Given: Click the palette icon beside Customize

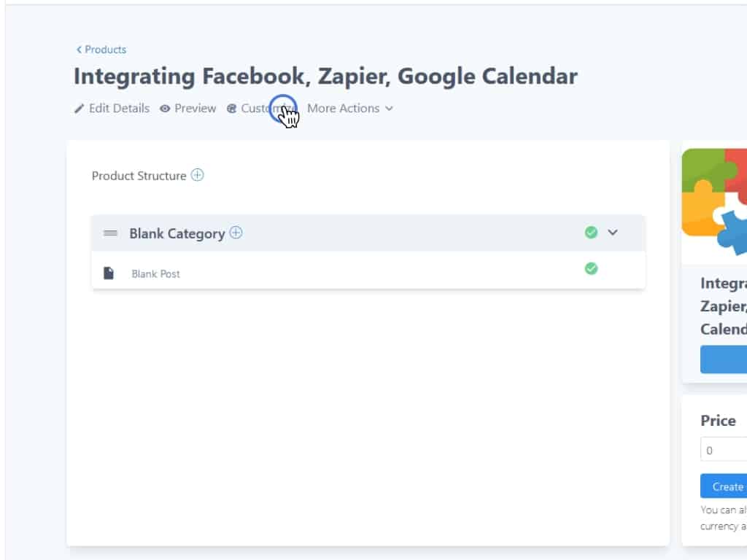Looking at the screenshot, I should pyautogui.click(x=232, y=109).
